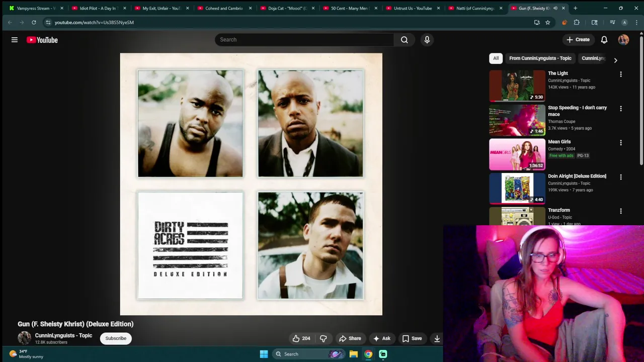The image size is (644, 362).
Task: Click the YouTube search magnifier button
Action: pyautogui.click(x=405, y=40)
